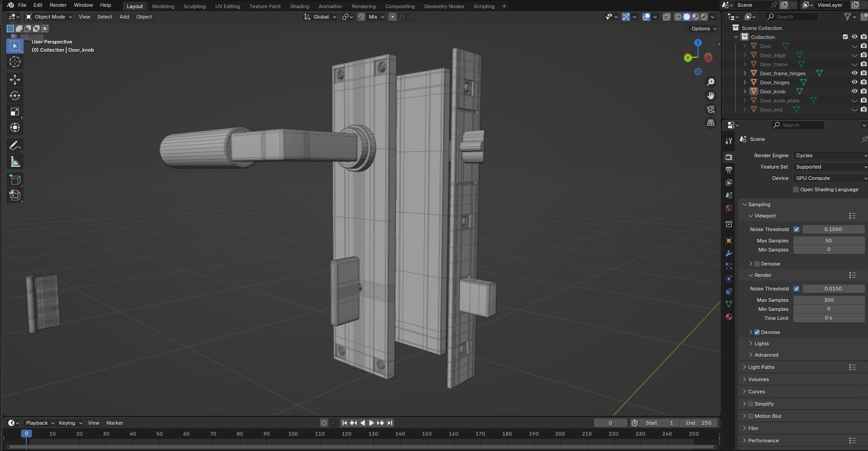Activate the Rotate tool
This screenshot has height=451, width=868.
click(x=15, y=96)
